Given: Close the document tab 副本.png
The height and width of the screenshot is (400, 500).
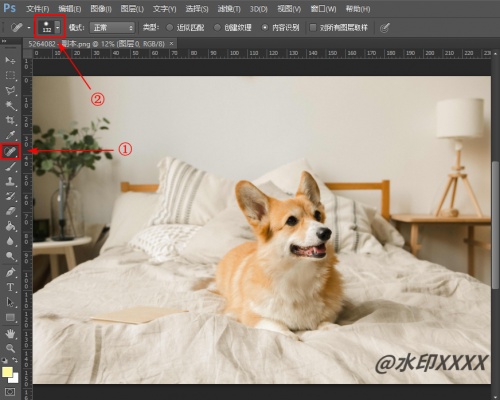Looking at the screenshot, I should pyautogui.click(x=171, y=44).
